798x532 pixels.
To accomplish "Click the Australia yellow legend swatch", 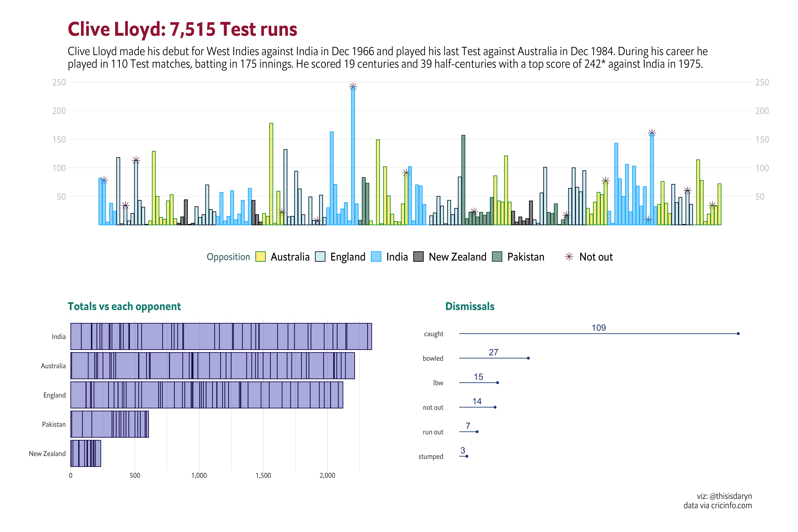I will [260, 257].
